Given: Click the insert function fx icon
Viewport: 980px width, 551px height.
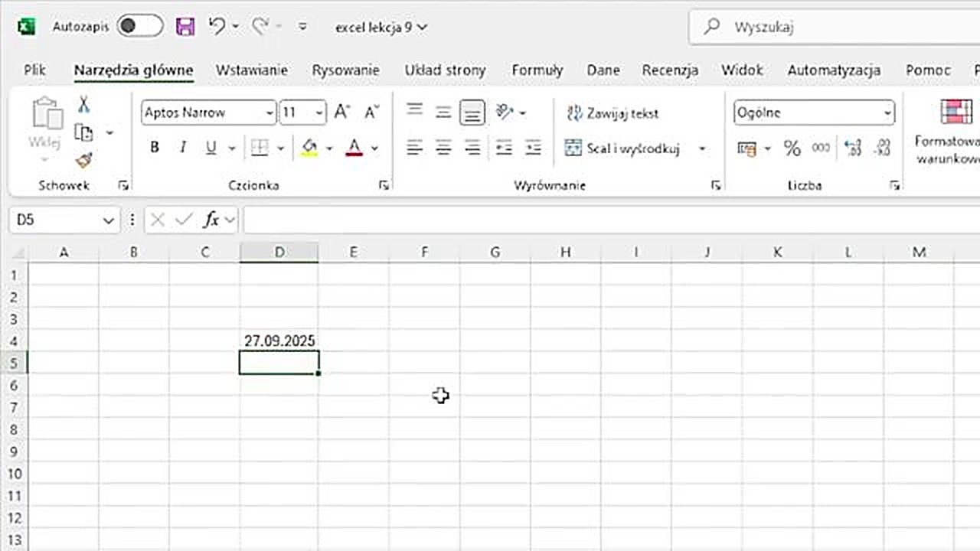Looking at the screenshot, I should coord(211,220).
